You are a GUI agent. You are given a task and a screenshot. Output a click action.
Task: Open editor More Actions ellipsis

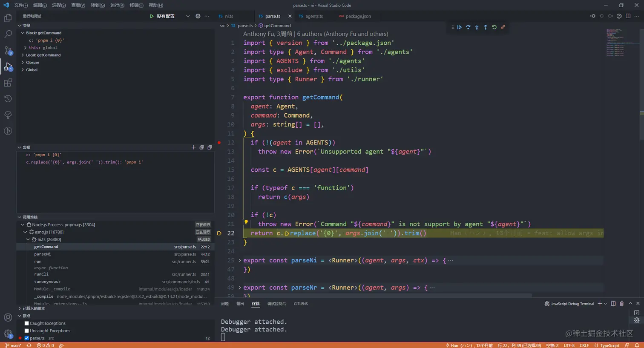point(637,16)
